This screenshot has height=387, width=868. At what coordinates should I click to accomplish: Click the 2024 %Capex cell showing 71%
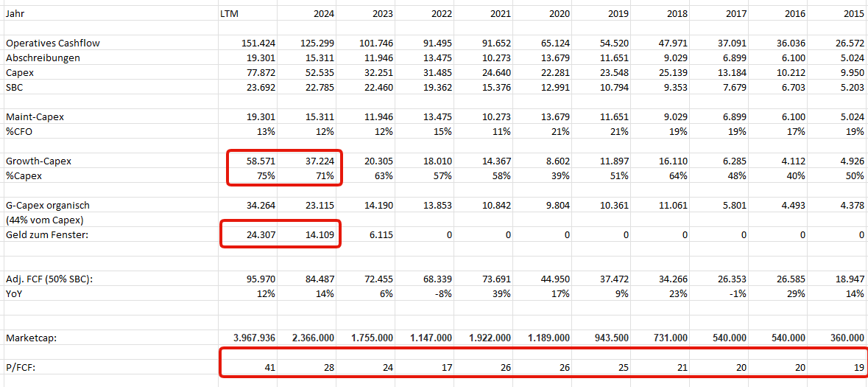(x=322, y=175)
